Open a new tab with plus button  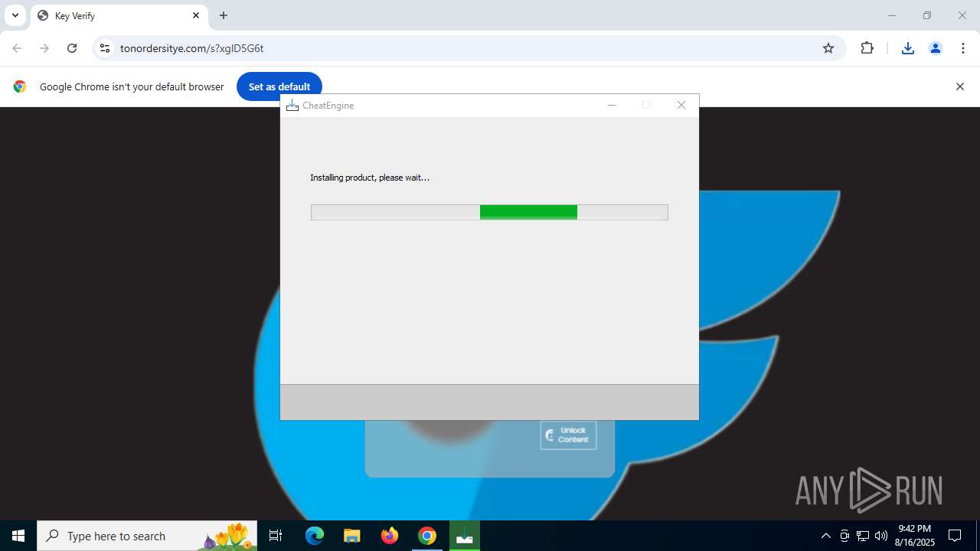point(224,15)
